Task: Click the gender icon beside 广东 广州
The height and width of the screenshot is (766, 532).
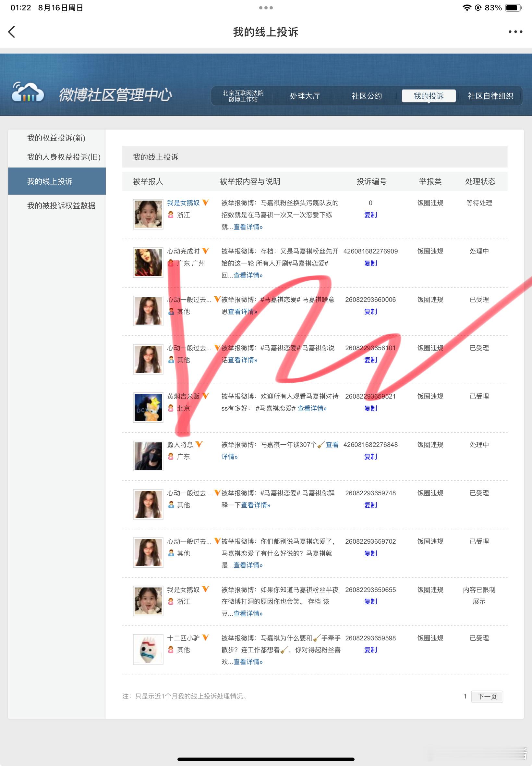Action: pyautogui.click(x=171, y=263)
